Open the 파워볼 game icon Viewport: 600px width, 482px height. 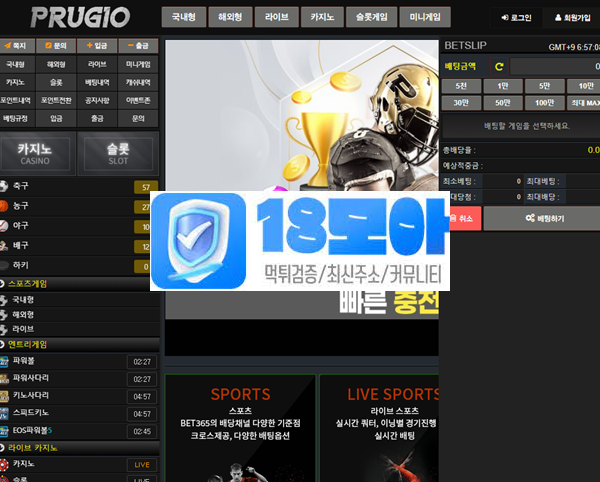point(4,362)
